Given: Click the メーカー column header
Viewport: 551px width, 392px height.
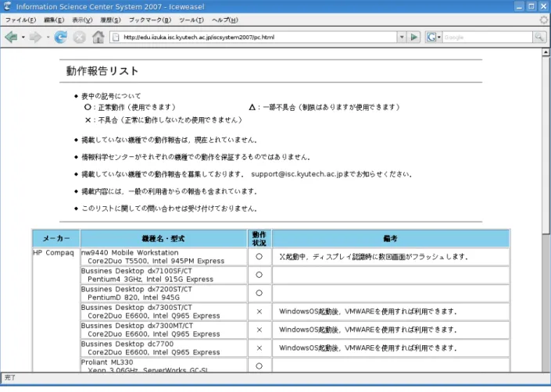Looking at the screenshot, I should point(56,239).
